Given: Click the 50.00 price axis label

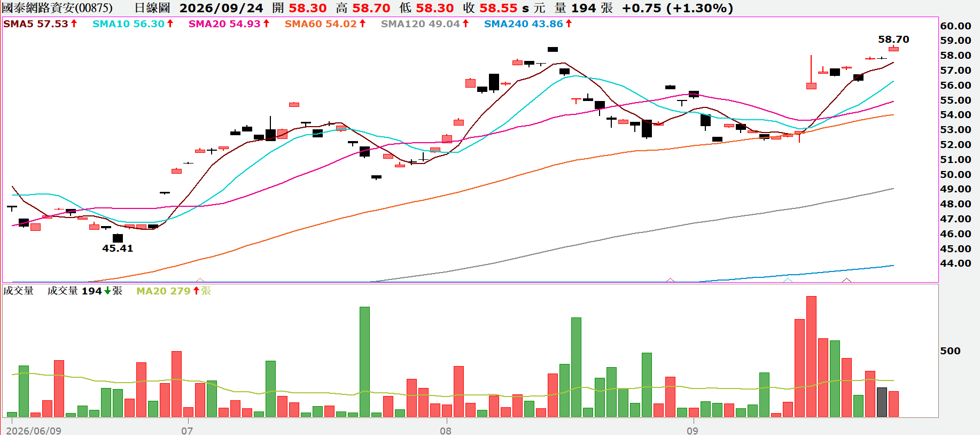Looking at the screenshot, I should [x=955, y=174].
